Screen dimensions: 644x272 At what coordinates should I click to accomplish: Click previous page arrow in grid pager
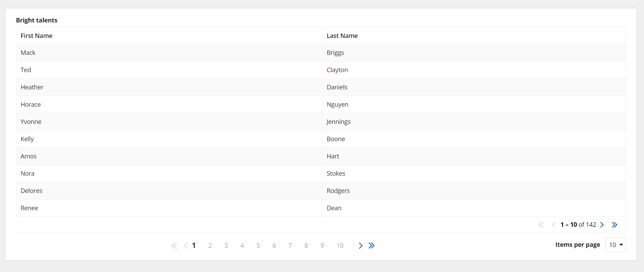(x=554, y=225)
